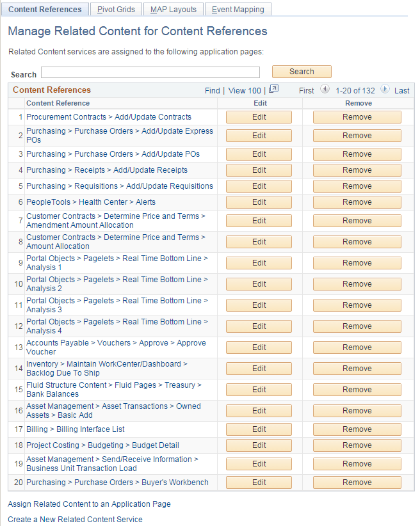420x526 pixels.
Task: Remove the Analysis 4 pagelet row
Action: tap(357, 326)
